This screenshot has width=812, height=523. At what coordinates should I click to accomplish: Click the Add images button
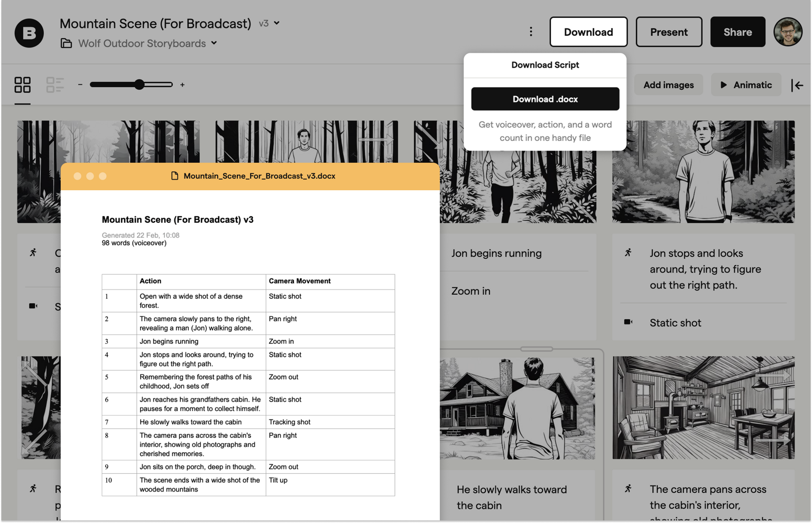[x=668, y=85]
